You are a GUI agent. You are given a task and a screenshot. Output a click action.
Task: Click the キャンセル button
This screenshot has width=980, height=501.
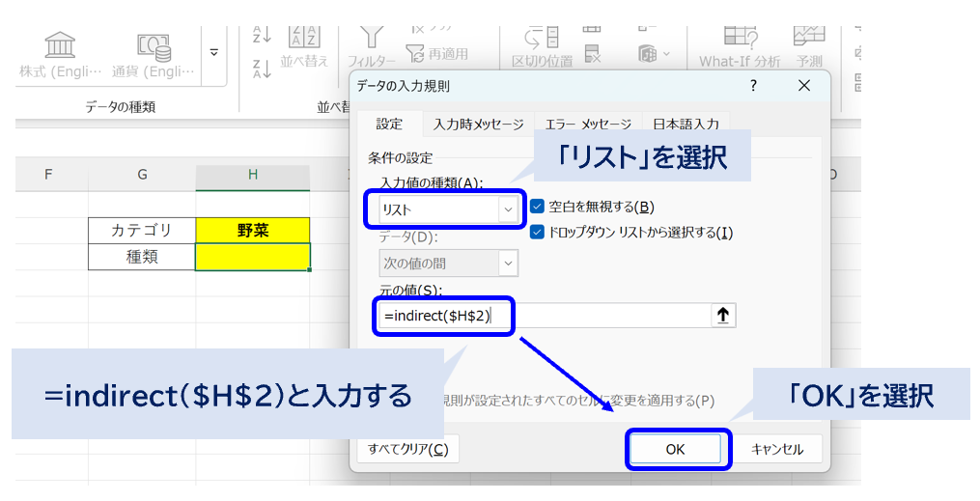(x=777, y=449)
